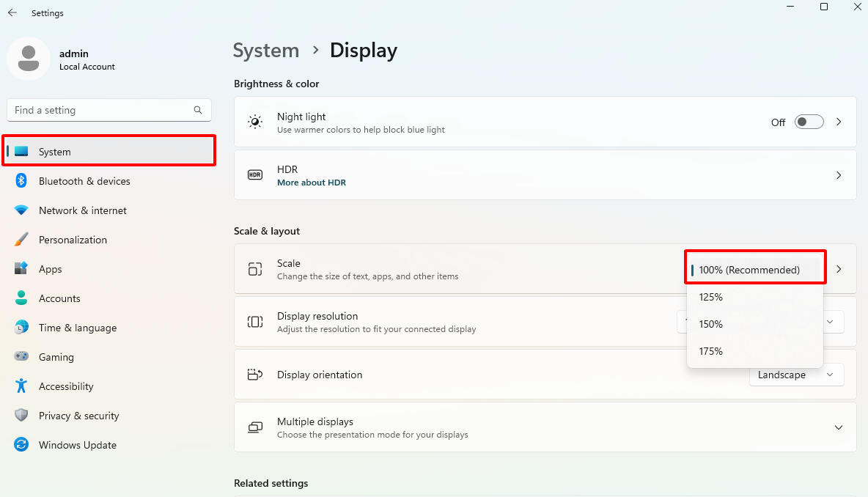The height and width of the screenshot is (497, 868).
Task: Select 125% scale option
Action: click(754, 297)
